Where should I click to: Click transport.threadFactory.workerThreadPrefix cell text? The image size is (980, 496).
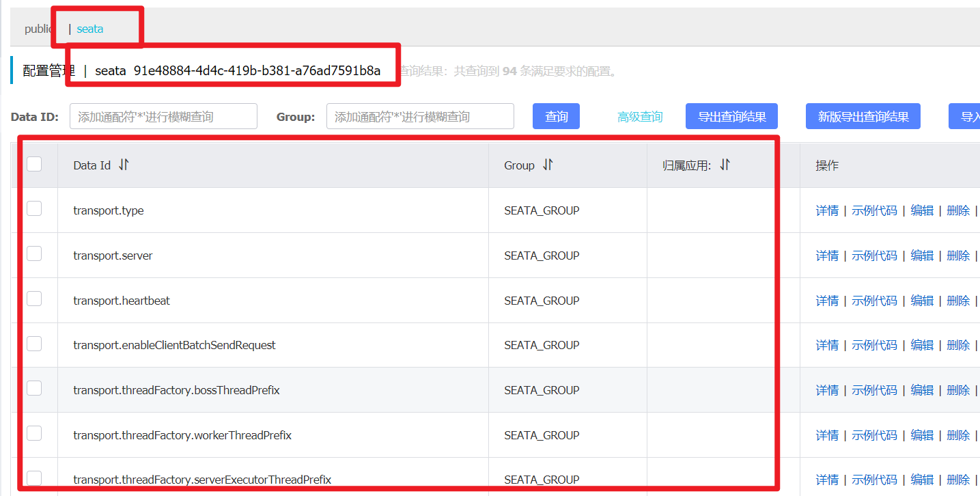click(x=182, y=435)
